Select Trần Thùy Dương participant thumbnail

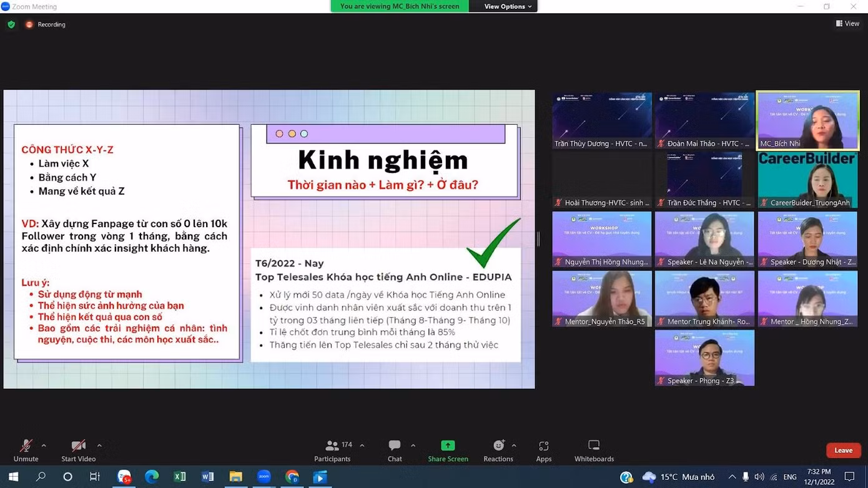tap(602, 120)
